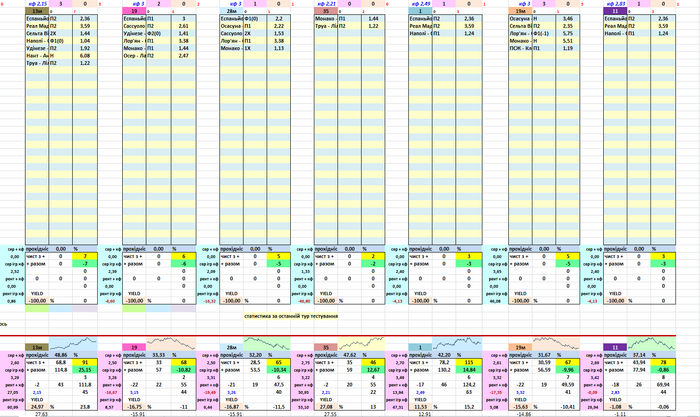Select the odds value 1,92
This screenshot has width=700, height=417.
click(x=85, y=48)
